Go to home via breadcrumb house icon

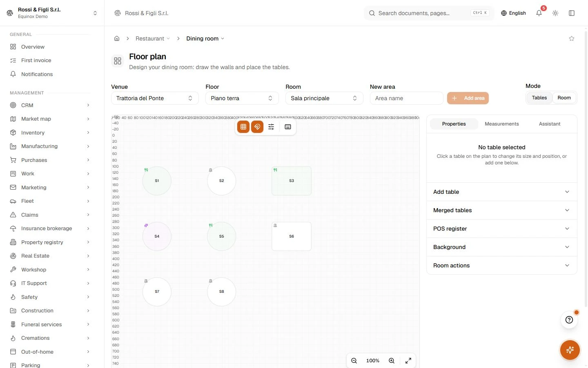coord(117,38)
